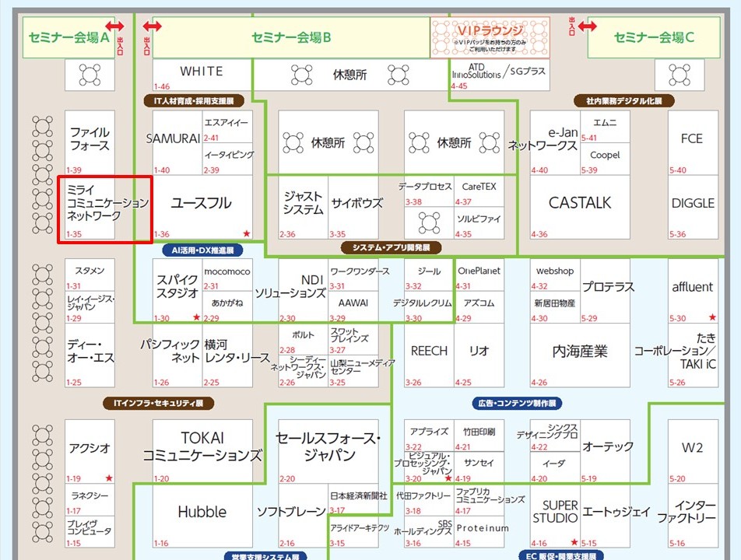Click the VIPラウンジ area
Viewport: 741px width, 560px height.
(490, 38)
